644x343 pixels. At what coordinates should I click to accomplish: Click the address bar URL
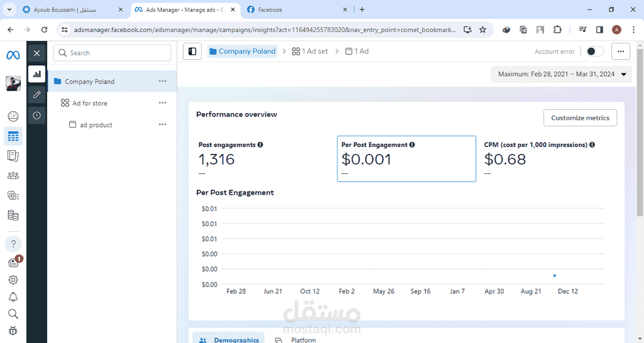pos(265,30)
